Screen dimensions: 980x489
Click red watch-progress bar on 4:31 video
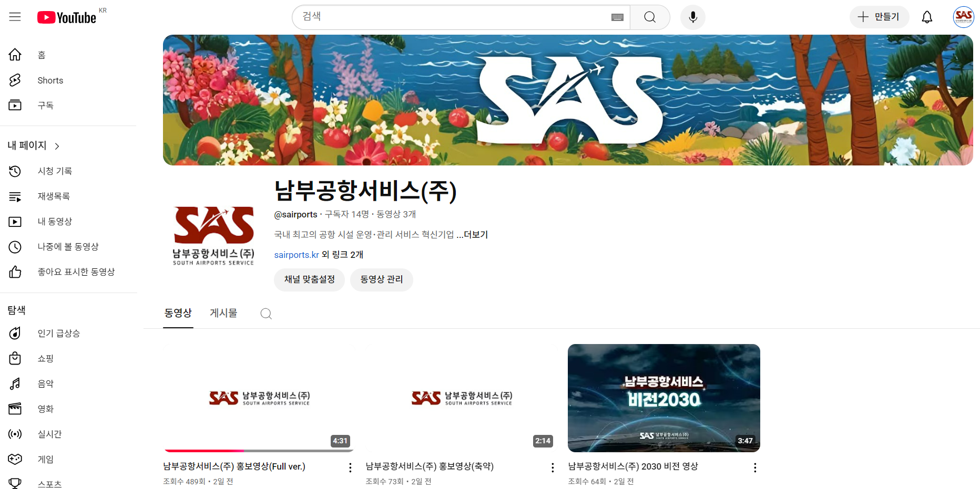click(204, 451)
